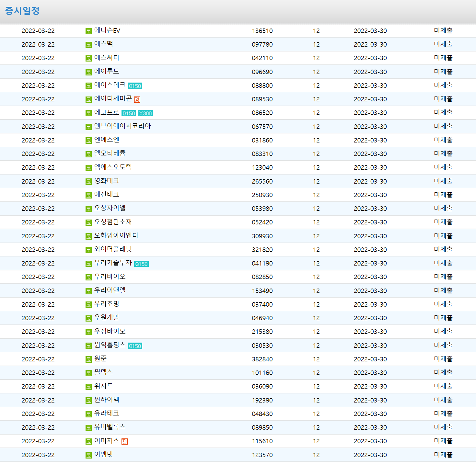Click the red 관 badge next to 이미지스
Viewport: 476px width, 465px height.
[124, 441]
